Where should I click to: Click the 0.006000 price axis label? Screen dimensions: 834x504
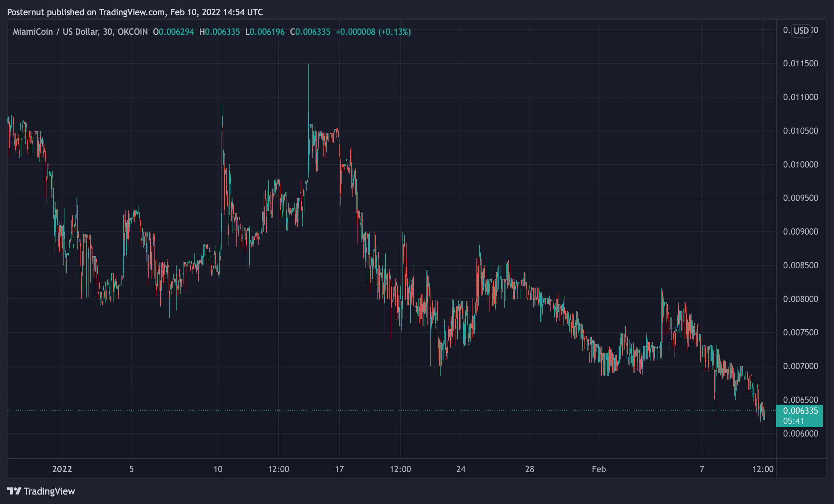click(801, 434)
